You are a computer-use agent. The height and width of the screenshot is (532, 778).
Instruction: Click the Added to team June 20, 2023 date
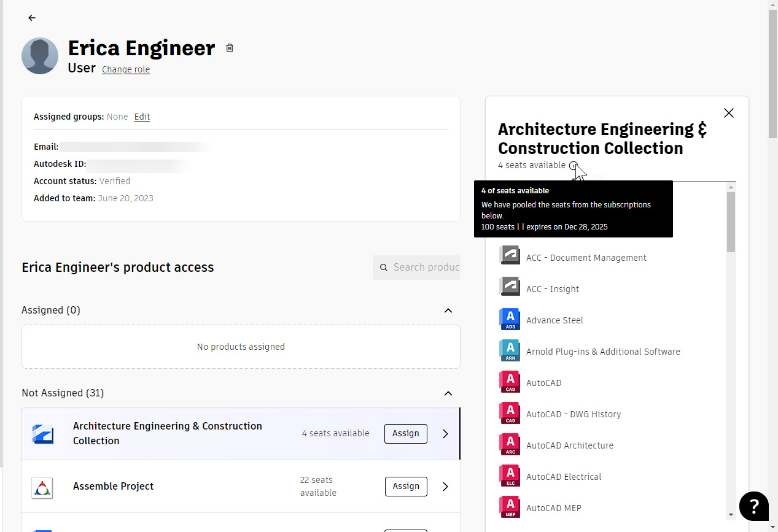point(126,198)
